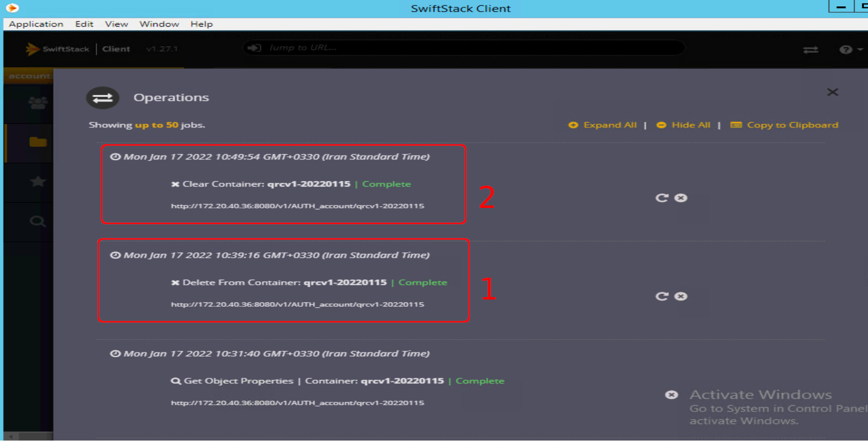Remove the Clear Container job
The height and width of the screenshot is (441, 868).
coord(681,198)
